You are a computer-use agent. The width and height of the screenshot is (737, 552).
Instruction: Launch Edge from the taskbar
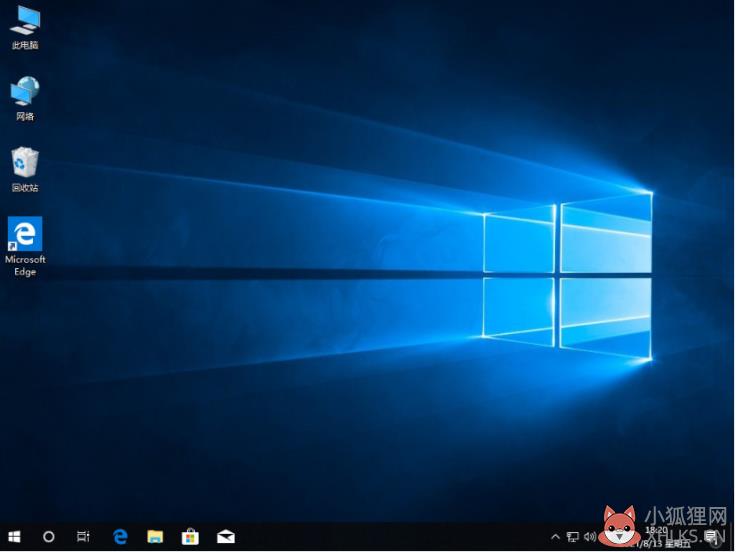coord(120,536)
